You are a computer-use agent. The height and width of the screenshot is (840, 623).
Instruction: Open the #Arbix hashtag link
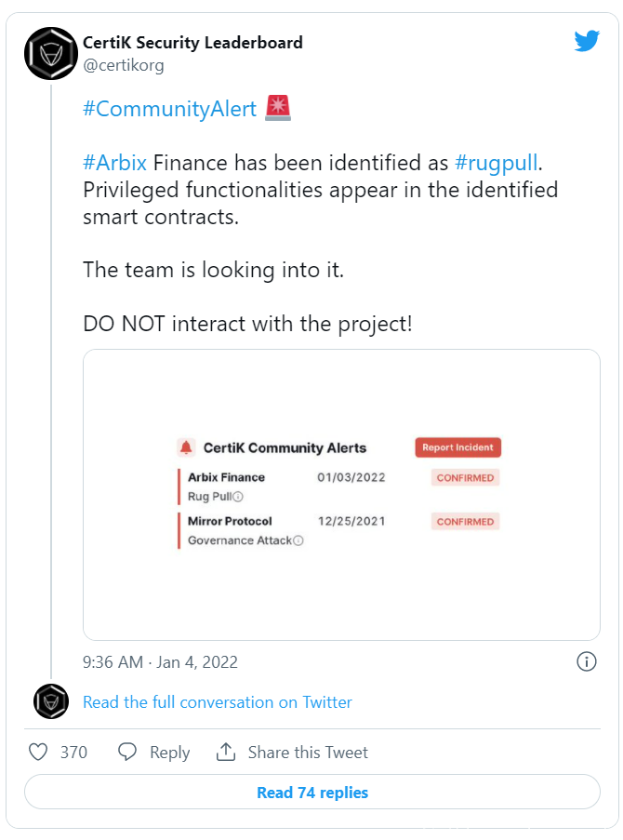point(114,163)
